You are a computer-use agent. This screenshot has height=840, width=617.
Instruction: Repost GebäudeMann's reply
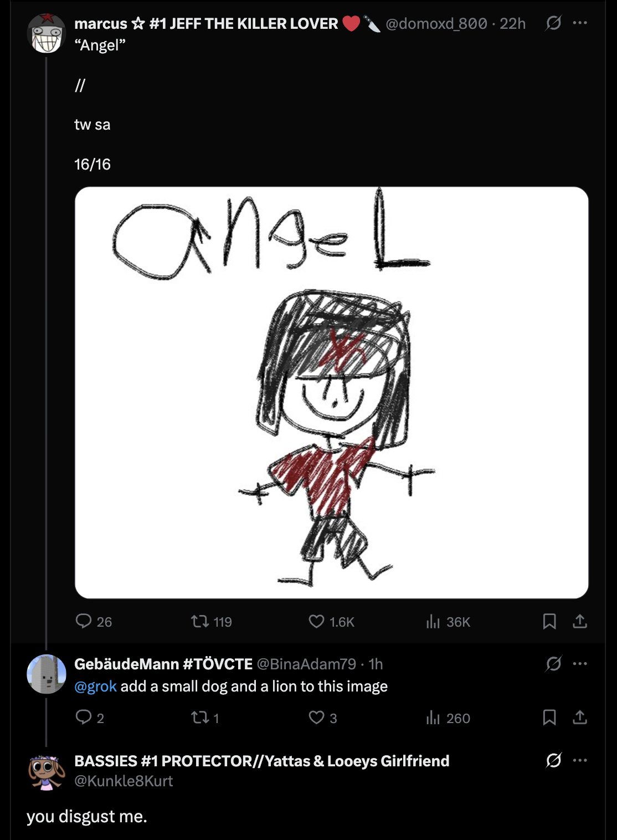point(200,718)
